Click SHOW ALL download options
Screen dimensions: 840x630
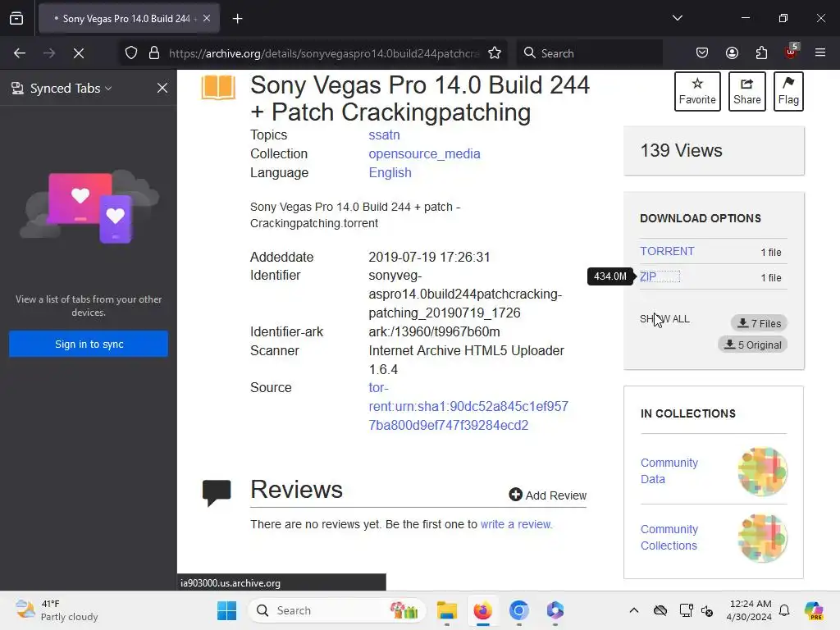[664, 319]
